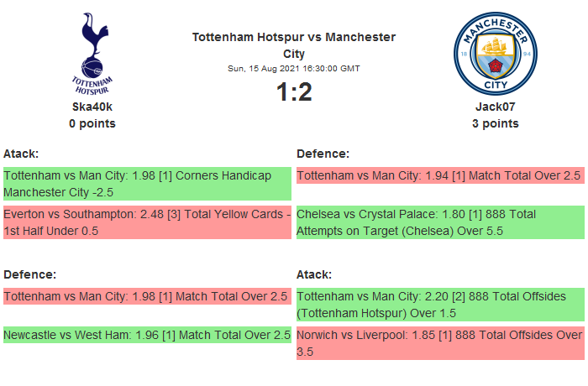This screenshot has width=588, height=386.
Task: Click Jack07's 3 points label
Action: 495,123
